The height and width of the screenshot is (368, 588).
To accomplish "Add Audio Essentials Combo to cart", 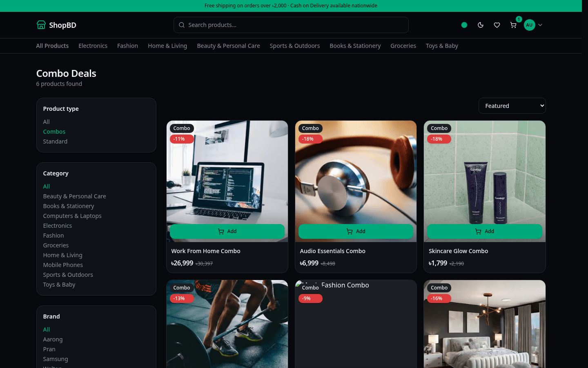I will (x=356, y=231).
